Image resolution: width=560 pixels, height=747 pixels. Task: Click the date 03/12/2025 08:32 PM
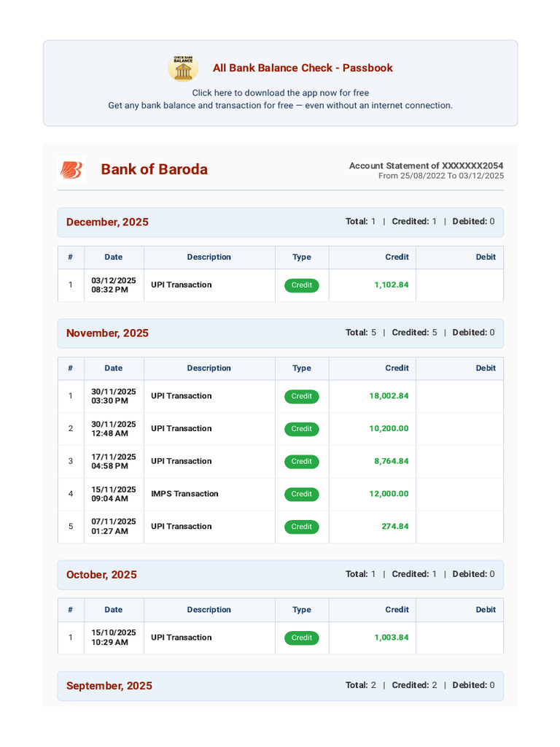114,285
